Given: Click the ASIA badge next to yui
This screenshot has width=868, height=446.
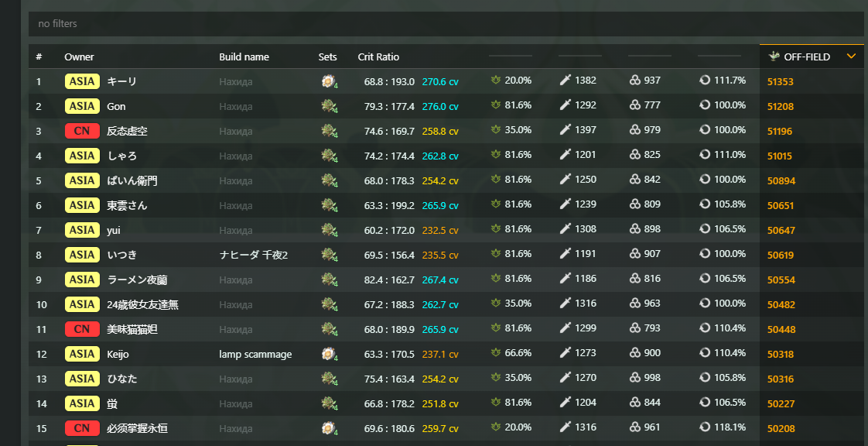Looking at the screenshot, I should coord(82,230).
